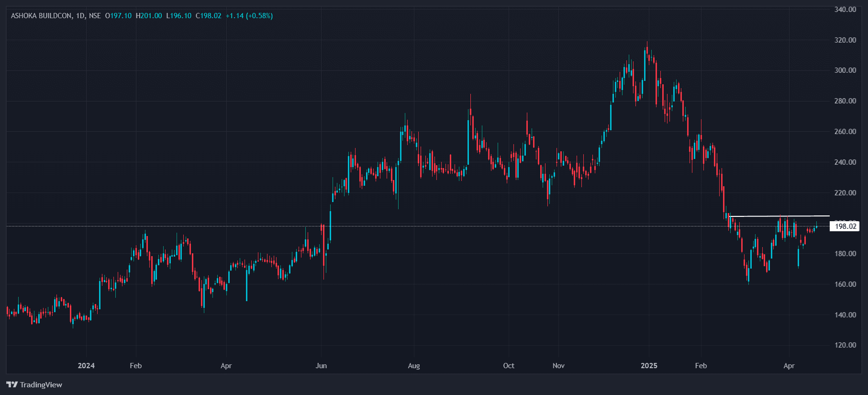This screenshot has width=868, height=395.
Task: Select the low value L196.10
Action: point(179,16)
